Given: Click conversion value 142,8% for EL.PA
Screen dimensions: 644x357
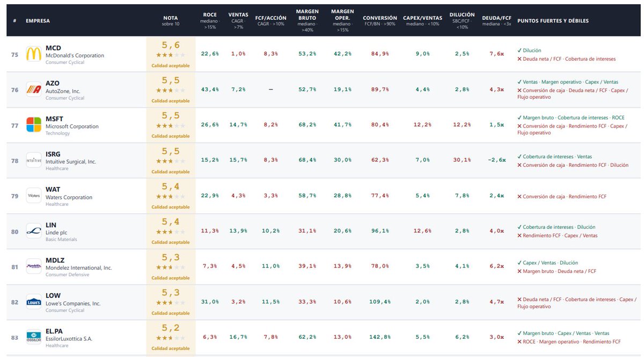Looking at the screenshot, I should coord(380,337).
